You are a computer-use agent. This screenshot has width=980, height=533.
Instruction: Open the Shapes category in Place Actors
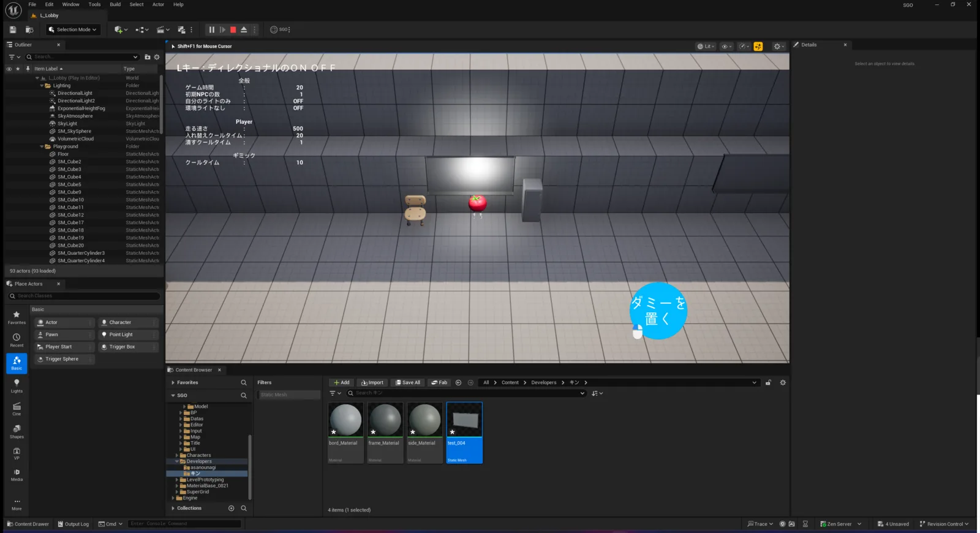pyautogui.click(x=17, y=431)
